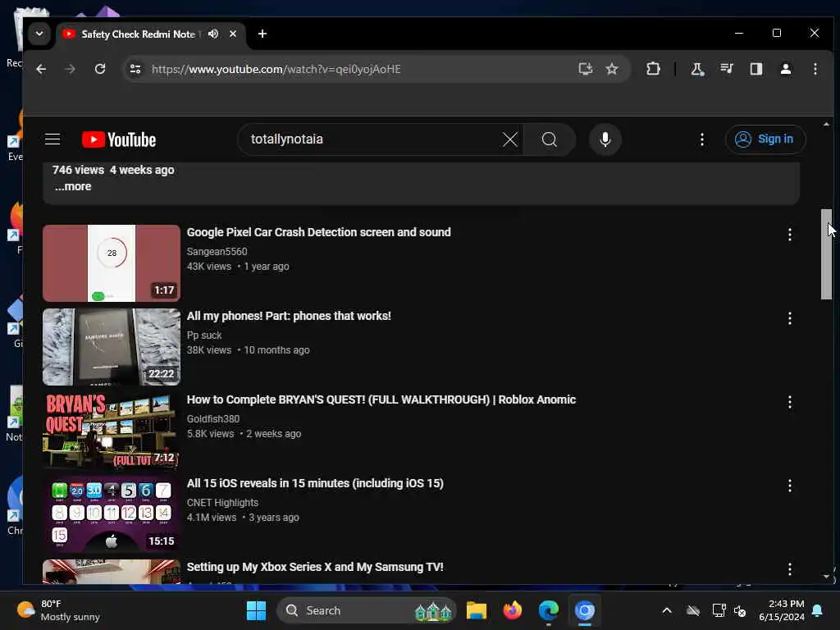
Task: Go to the YouTube home logo
Action: click(119, 139)
